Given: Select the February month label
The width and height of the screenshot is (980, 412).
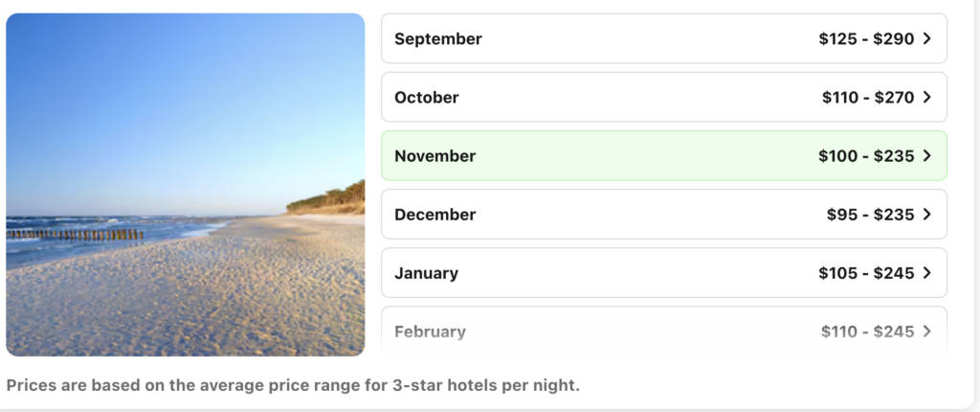Looking at the screenshot, I should click(x=430, y=332).
